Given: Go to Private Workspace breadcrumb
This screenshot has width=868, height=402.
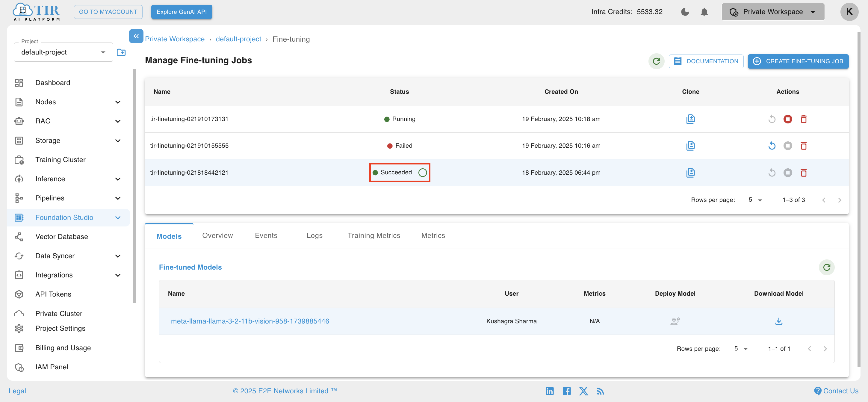Looking at the screenshot, I should coord(175,39).
